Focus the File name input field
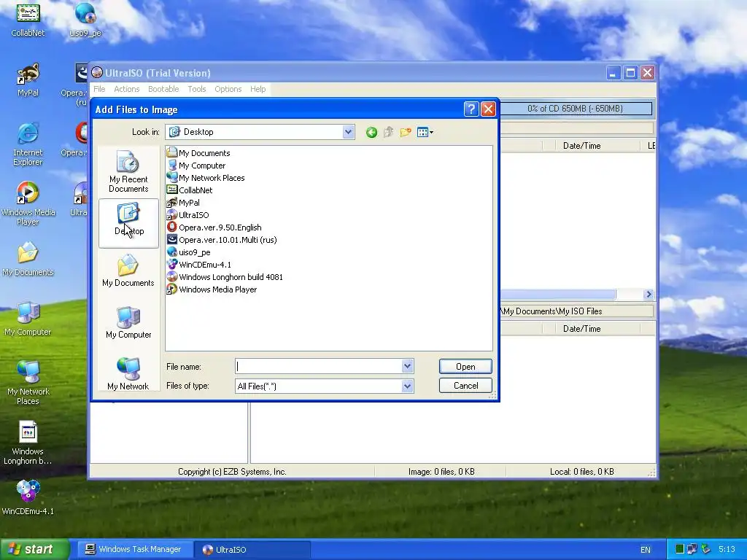The height and width of the screenshot is (560, 747). 319,366
